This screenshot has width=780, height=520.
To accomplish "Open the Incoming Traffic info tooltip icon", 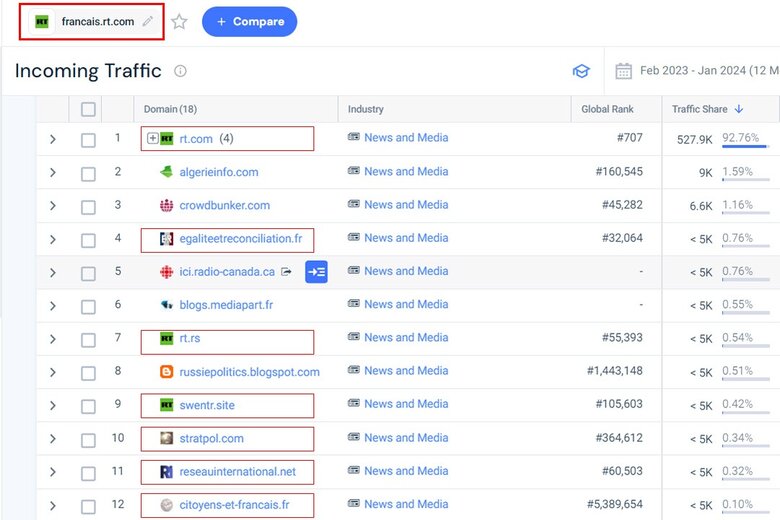I will point(180,71).
